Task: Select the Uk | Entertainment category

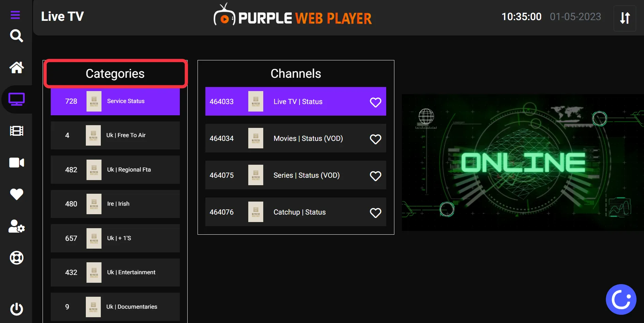Action: pyautogui.click(x=115, y=273)
